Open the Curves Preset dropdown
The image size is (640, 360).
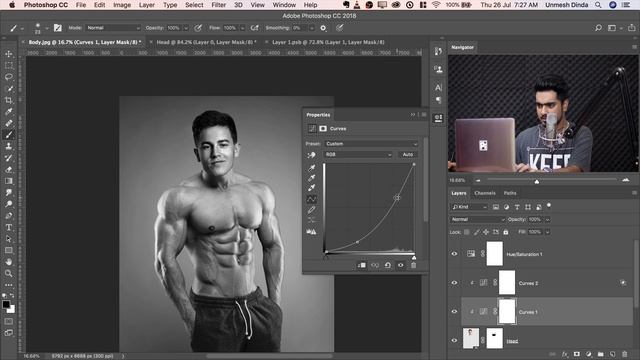tap(371, 144)
